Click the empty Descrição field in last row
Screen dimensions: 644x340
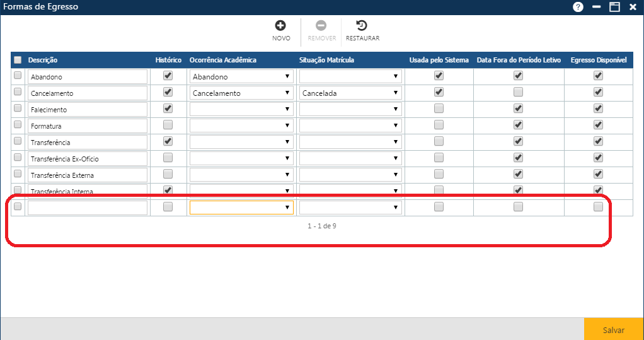[x=88, y=208]
